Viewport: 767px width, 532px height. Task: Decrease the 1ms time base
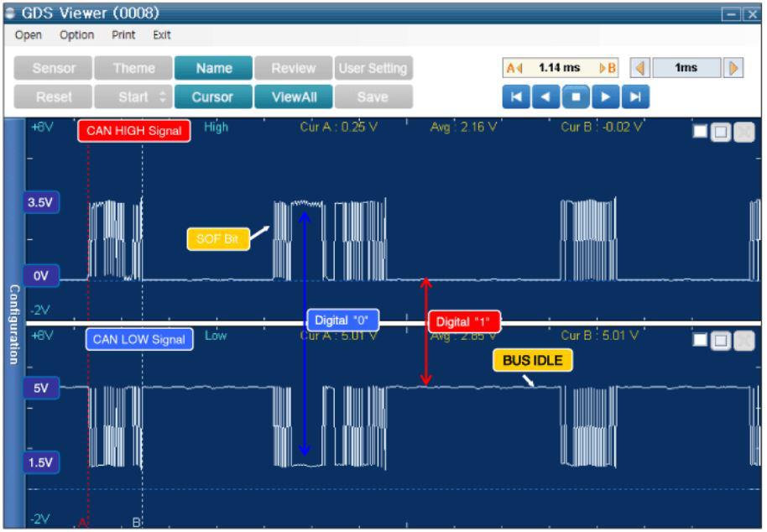click(639, 68)
